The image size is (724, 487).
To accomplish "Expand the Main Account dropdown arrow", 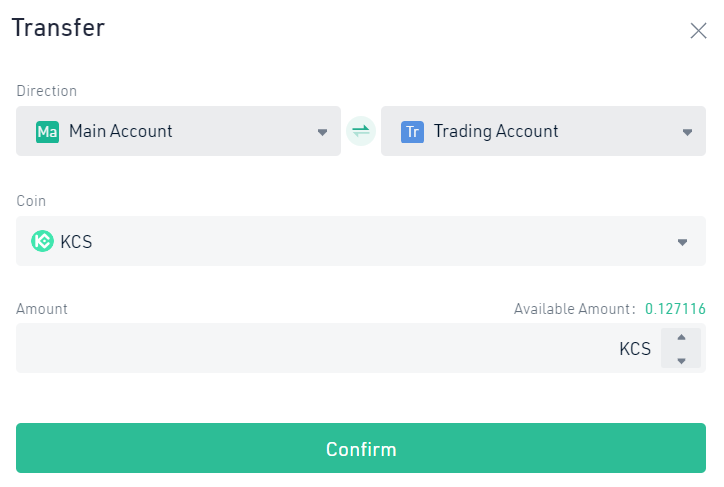I will click(x=322, y=132).
